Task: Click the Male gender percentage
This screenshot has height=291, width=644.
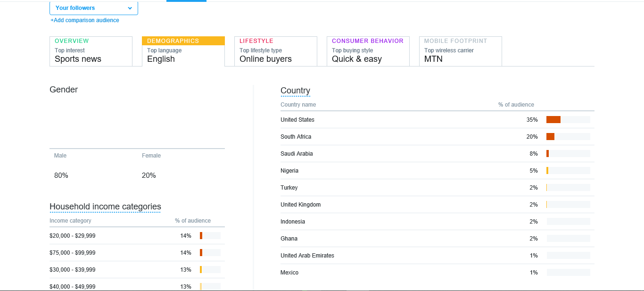Action: (x=61, y=175)
